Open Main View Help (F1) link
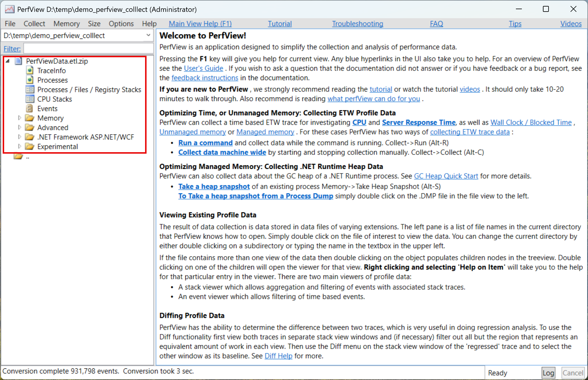 tap(200, 24)
